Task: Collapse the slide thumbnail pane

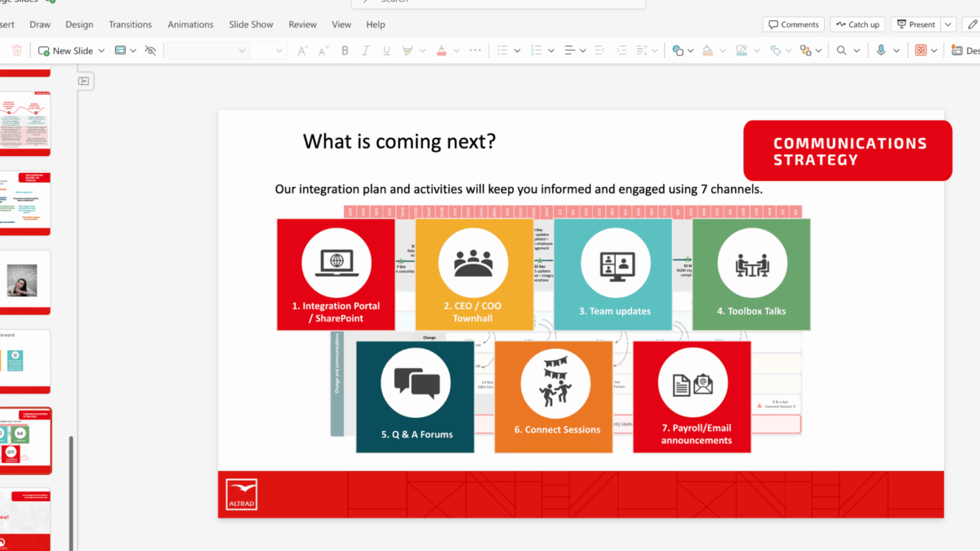Action: 83,81
